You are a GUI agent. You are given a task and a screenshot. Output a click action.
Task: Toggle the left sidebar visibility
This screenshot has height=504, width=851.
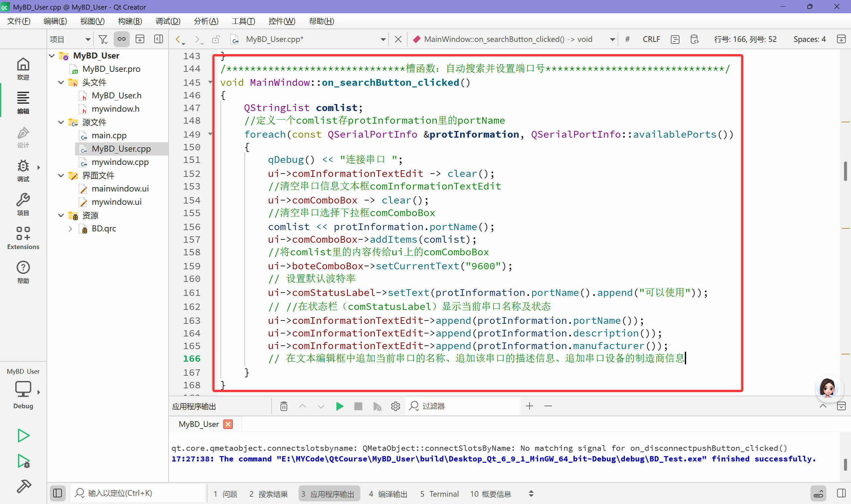click(x=58, y=493)
